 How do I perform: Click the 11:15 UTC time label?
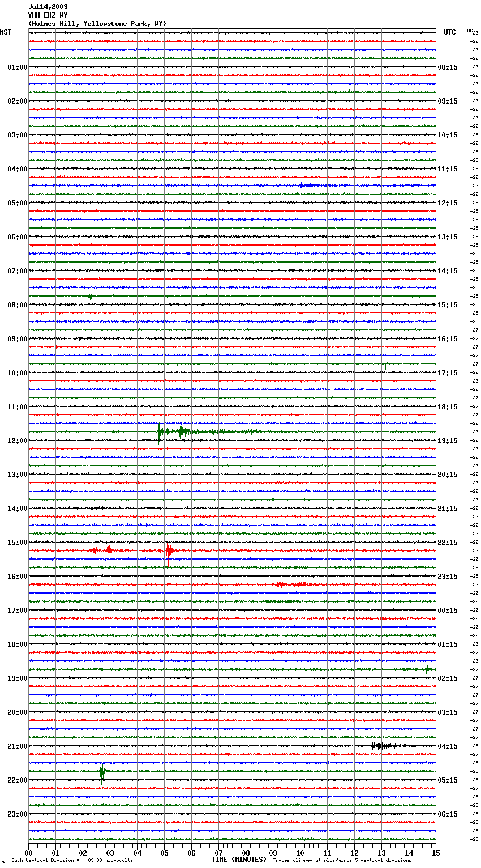[x=448, y=169]
